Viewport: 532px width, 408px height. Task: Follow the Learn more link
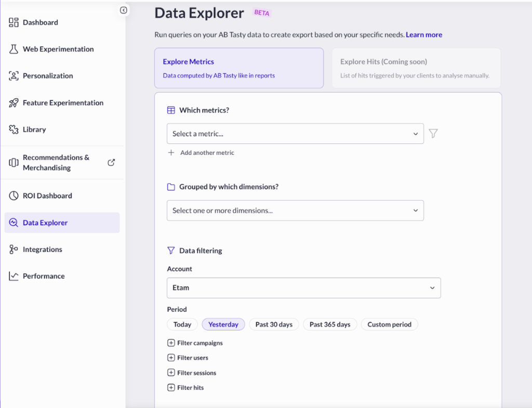click(x=424, y=35)
